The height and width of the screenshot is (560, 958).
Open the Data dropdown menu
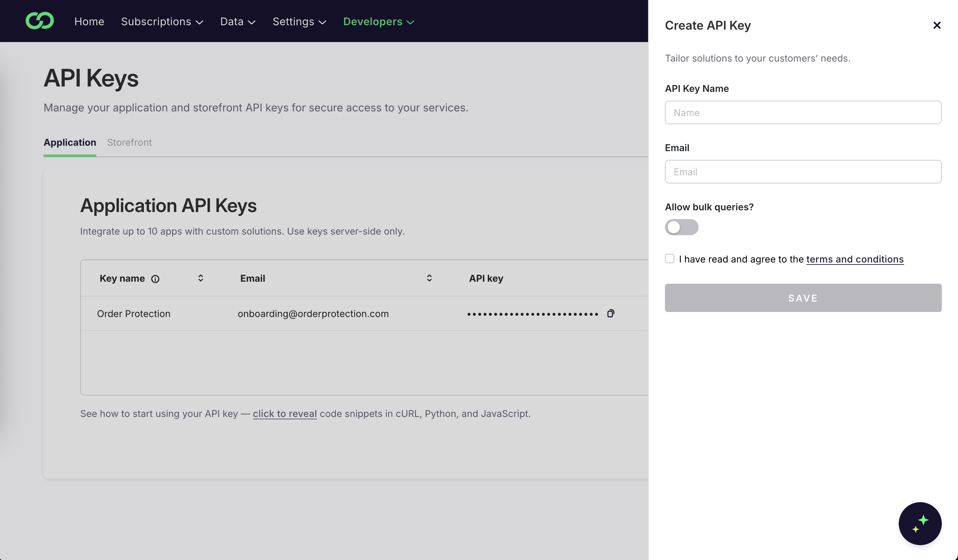237,22
